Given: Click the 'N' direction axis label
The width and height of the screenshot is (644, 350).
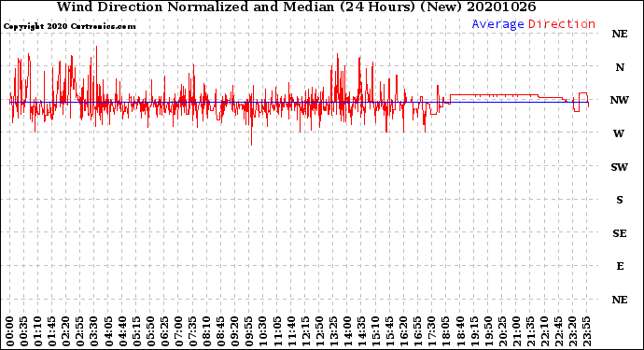Looking at the screenshot, I should 620,67.
